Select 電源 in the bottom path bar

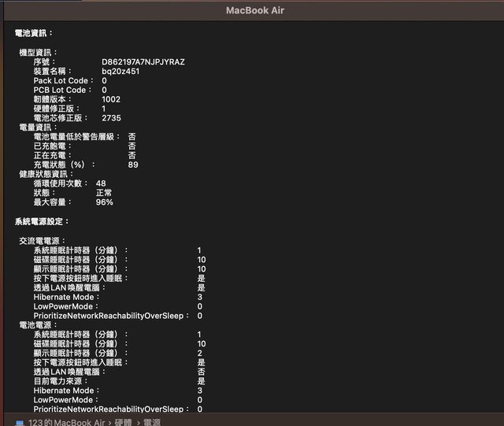pos(152,422)
